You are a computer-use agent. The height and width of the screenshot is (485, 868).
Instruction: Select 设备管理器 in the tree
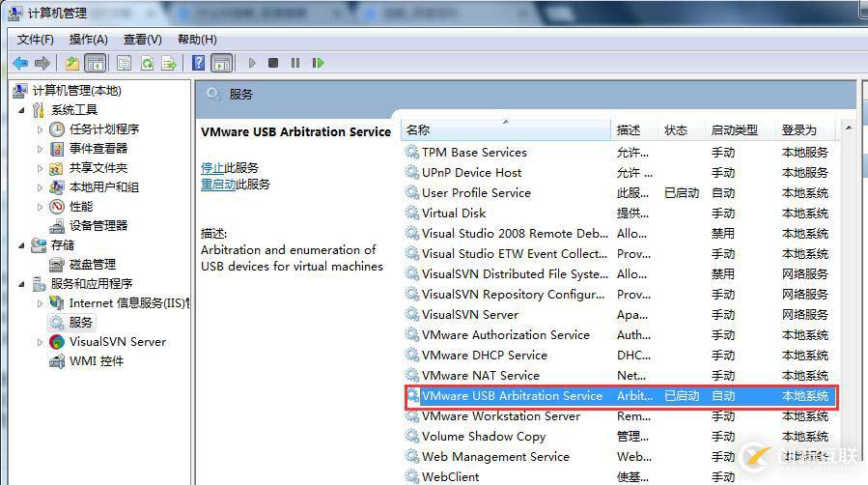[98, 226]
